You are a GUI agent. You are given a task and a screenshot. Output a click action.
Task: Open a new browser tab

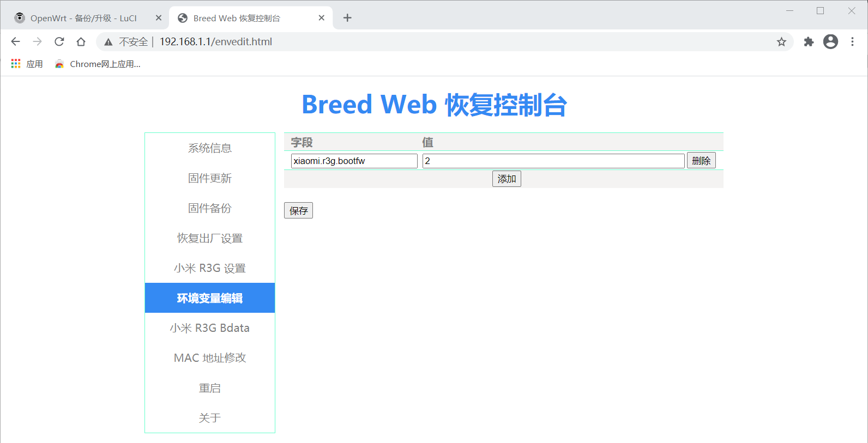(x=347, y=18)
